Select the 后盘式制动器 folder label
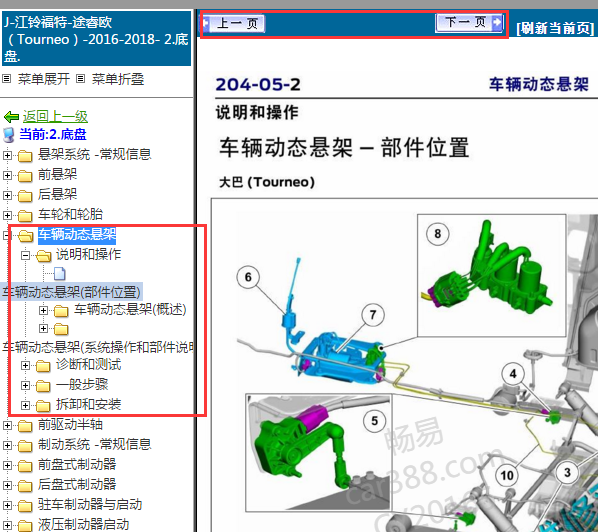 click(77, 484)
